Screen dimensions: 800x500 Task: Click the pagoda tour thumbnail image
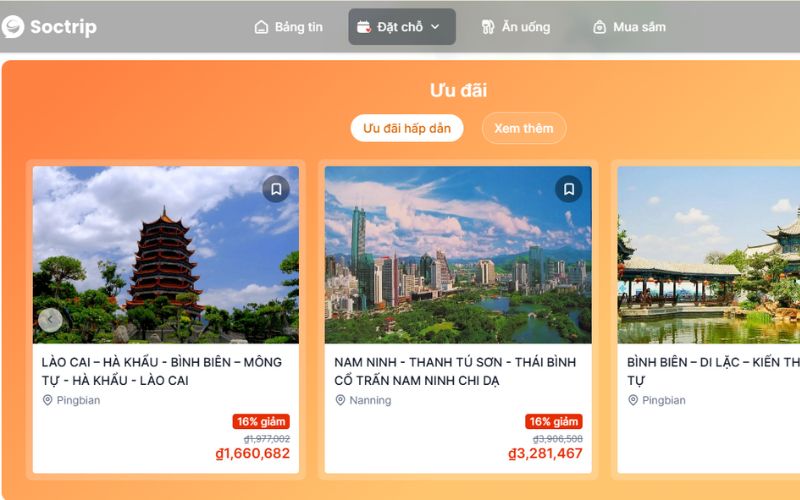(166, 255)
